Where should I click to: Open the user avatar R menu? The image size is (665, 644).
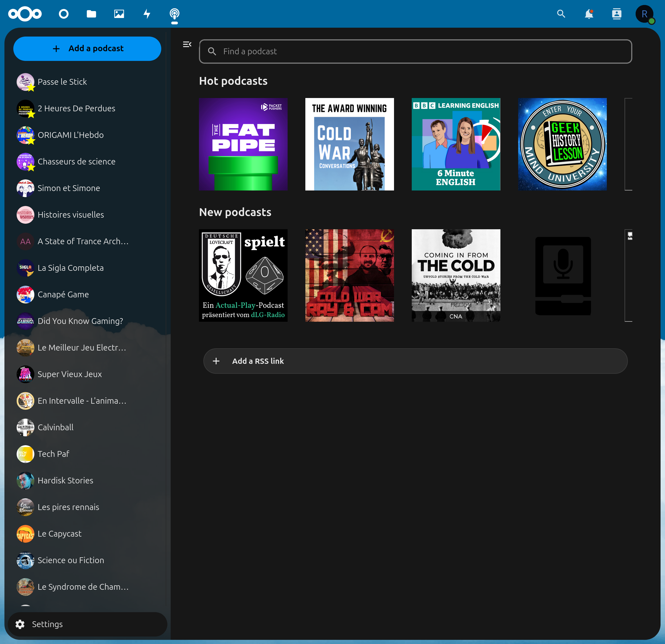tap(644, 14)
